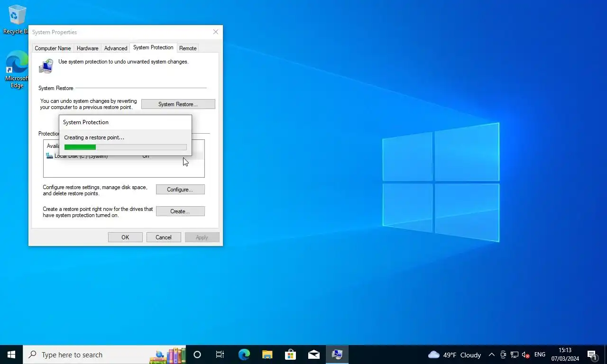Open Task View from the taskbar

pos(220,355)
